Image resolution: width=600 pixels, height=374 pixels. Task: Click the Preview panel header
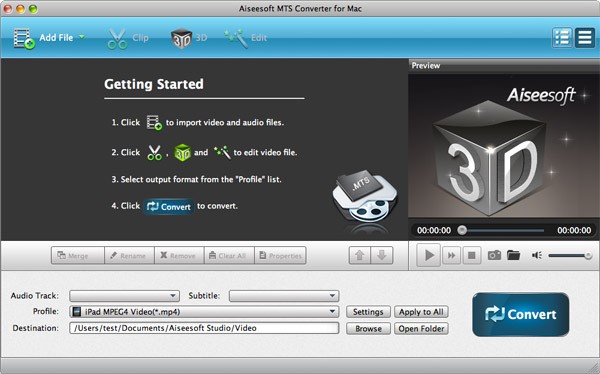(x=504, y=66)
